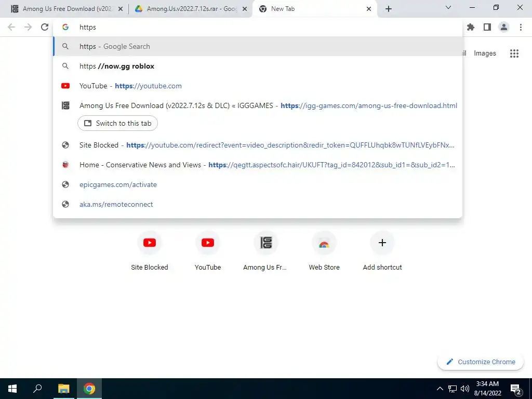The width and height of the screenshot is (532, 399).
Task: Open the YouTube shortcut tile
Action: click(208, 251)
